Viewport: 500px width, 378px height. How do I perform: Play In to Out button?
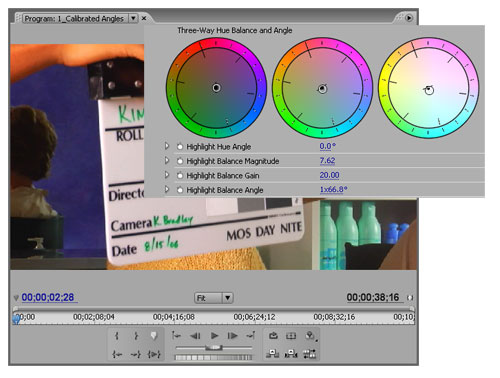point(154,354)
